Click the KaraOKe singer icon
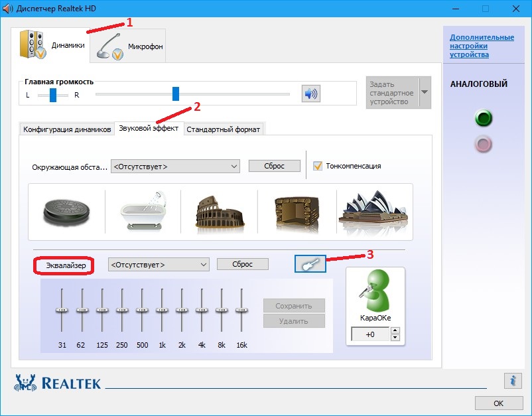 [x=375, y=290]
